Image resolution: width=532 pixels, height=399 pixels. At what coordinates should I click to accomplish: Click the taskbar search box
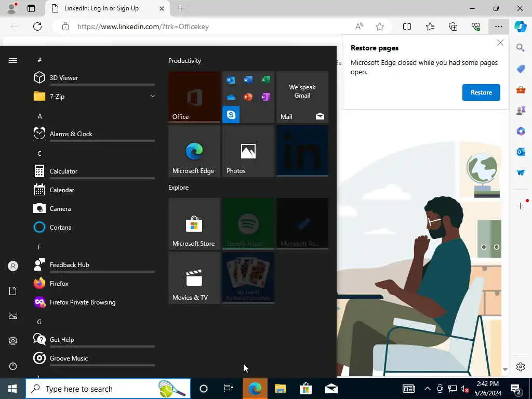coord(108,389)
